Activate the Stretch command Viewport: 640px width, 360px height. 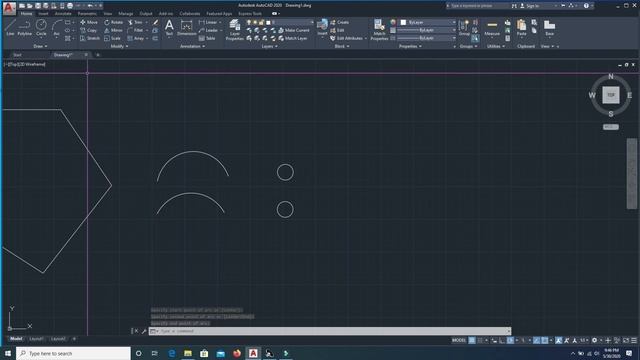pyautogui.click(x=90, y=38)
